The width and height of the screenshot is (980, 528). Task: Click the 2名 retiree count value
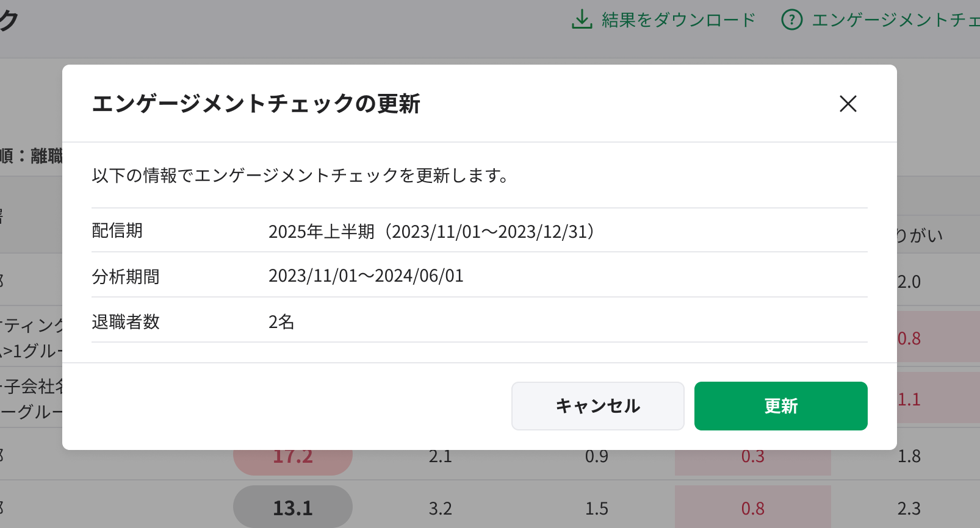tap(281, 321)
